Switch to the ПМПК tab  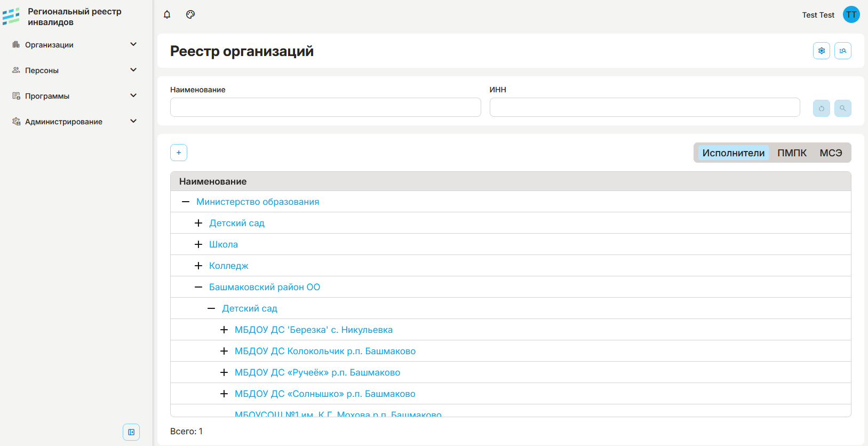[x=792, y=153]
